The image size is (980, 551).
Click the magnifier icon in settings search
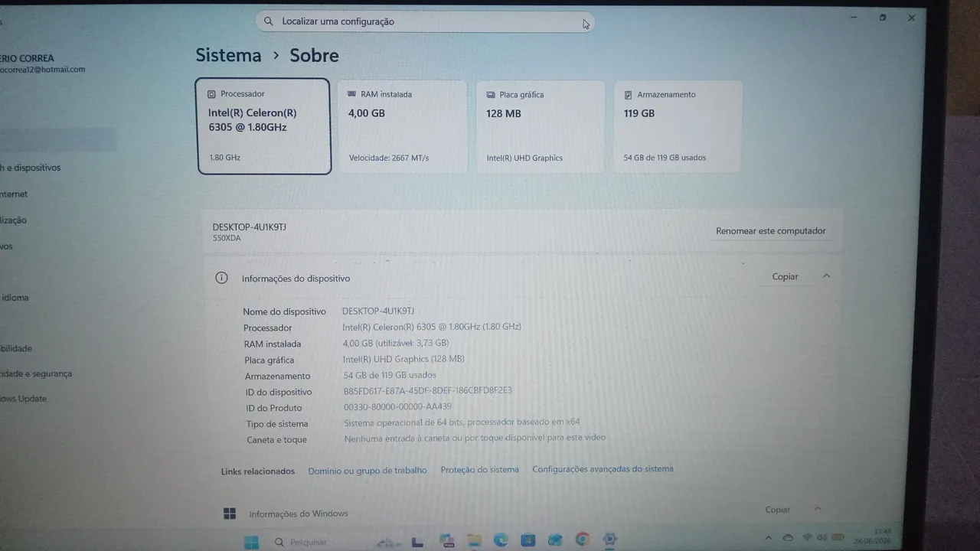click(x=269, y=21)
